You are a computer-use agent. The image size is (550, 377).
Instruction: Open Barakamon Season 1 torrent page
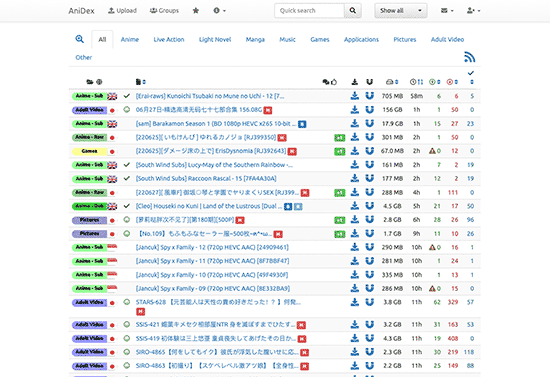point(216,123)
